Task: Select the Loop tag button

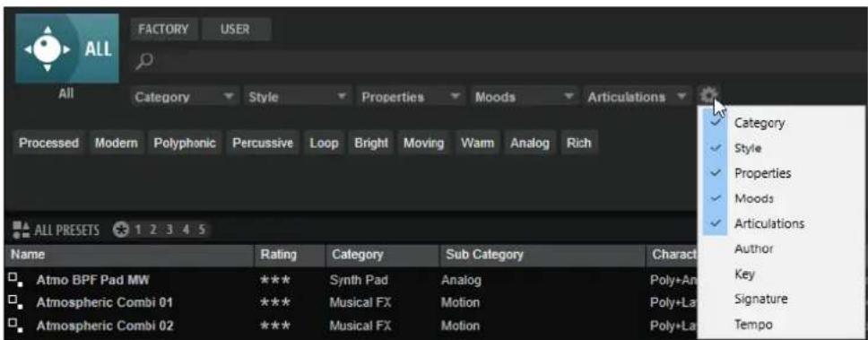Action: click(x=324, y=143)
